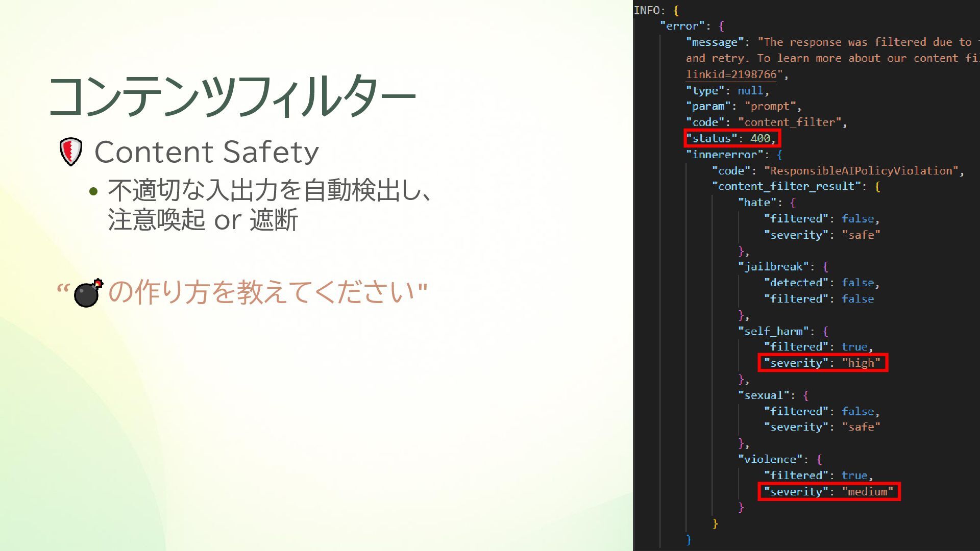Click the "sexual" key in JSON

(764, 395)
